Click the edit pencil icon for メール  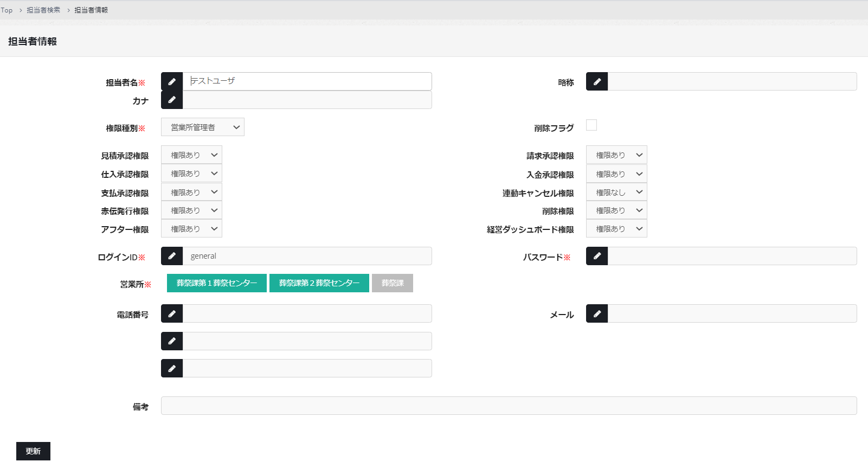coord(597,313)
